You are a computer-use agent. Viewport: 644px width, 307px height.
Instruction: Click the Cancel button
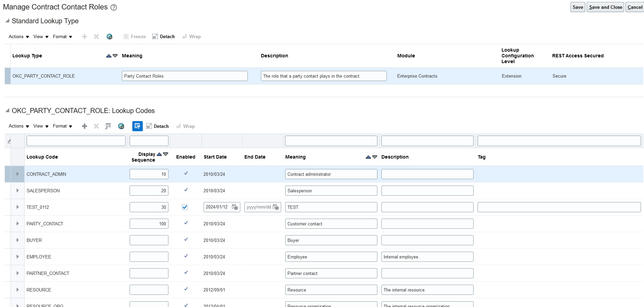pos(635,7)
